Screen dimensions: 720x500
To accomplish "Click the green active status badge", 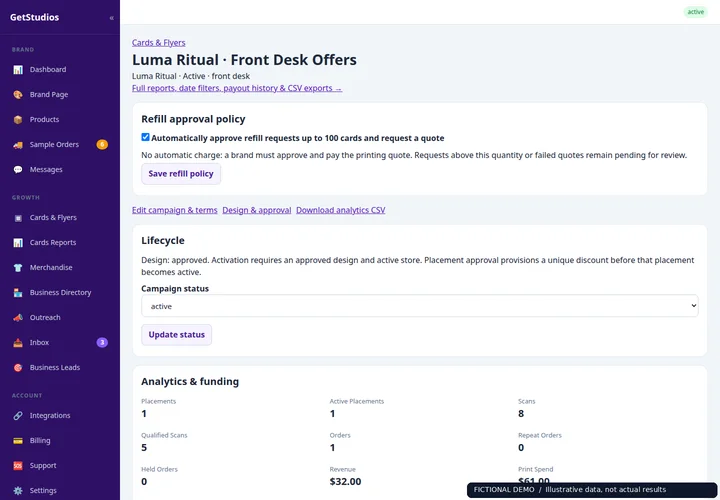I will click(x=696, y=12).
